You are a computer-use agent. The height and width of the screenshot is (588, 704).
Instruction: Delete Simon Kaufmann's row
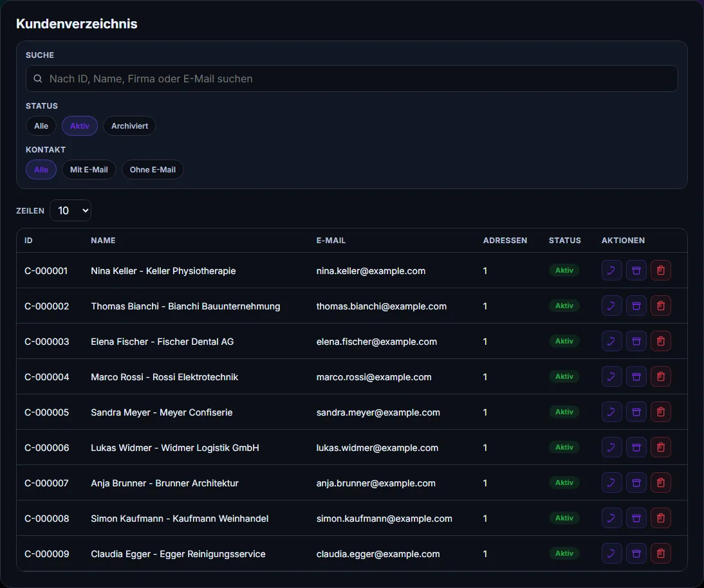(661, 519)
